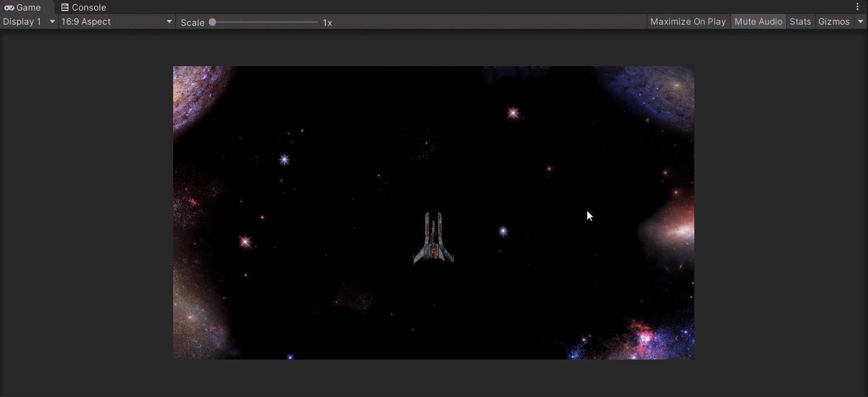868x397 pixels.
Task: Expand the Gizmos dropdown arrow
Action: pos(860,22)
